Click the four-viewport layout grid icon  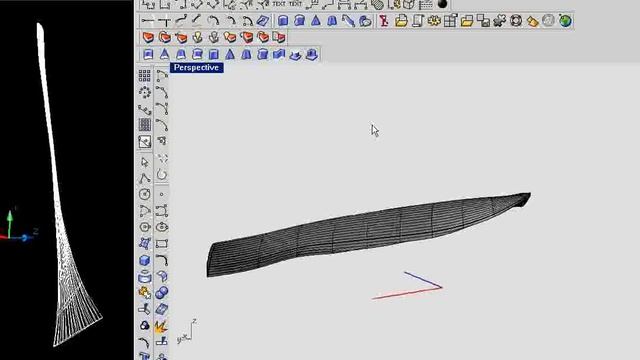tap(450, 21)
